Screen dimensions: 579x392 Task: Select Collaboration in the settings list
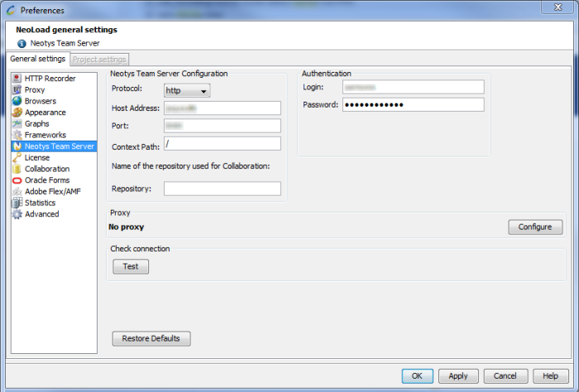[x=47, y=169]
